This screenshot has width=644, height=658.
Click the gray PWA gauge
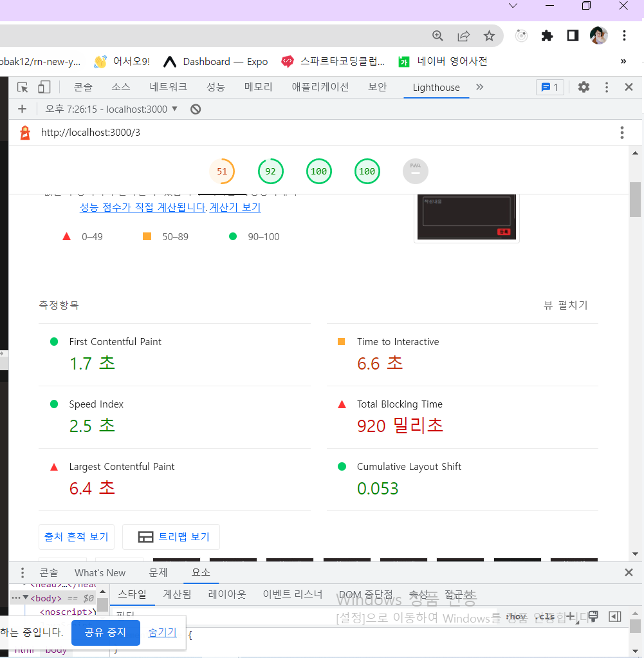point(416,171)
